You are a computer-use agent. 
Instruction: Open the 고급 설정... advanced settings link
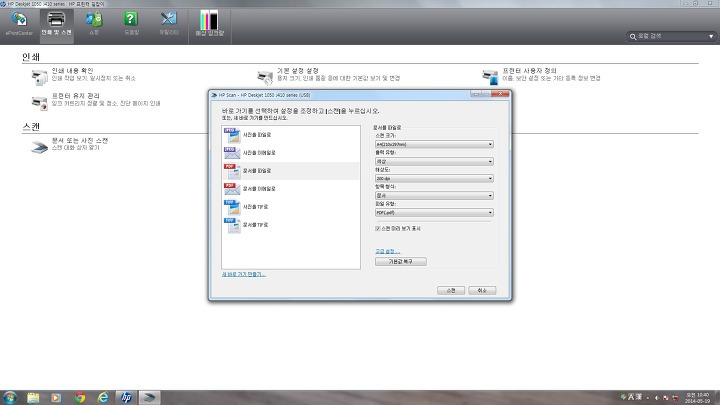pos(388,251)
